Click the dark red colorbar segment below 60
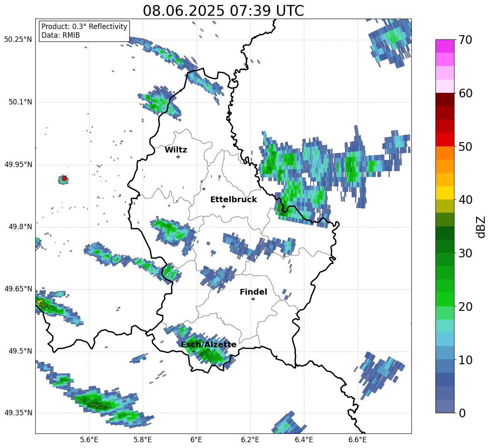491x448 pixels. tap(445, 99)
